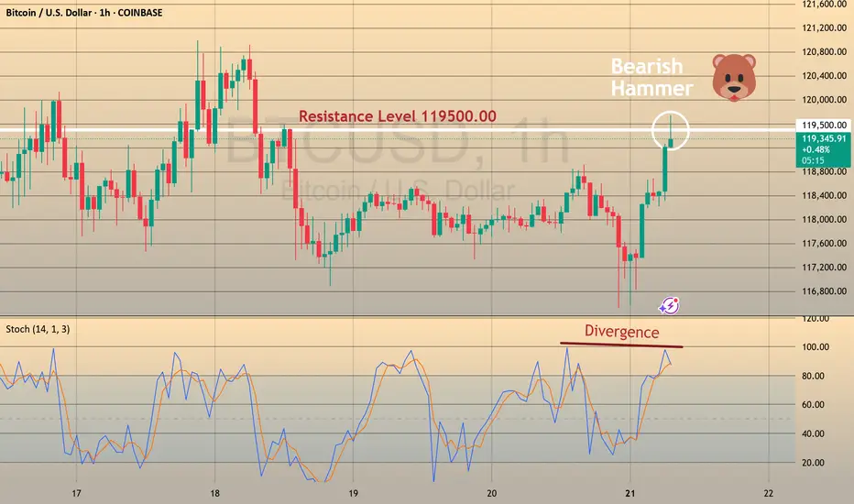Click the 117,200.00 price axis label
This screenshot has width=854, height=504.
click(x=824, y=268)
